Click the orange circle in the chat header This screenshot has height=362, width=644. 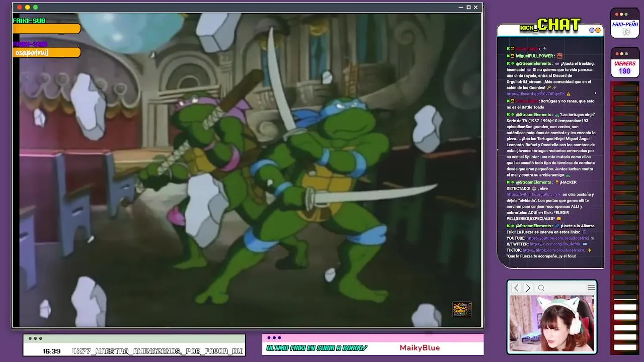[598, 30]
